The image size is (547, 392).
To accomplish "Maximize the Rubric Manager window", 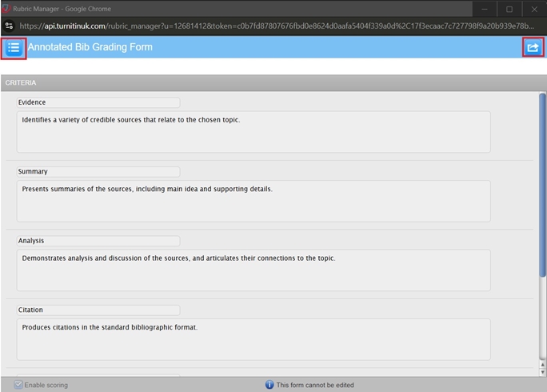I will pyautogui.click(x=509, y=9).
